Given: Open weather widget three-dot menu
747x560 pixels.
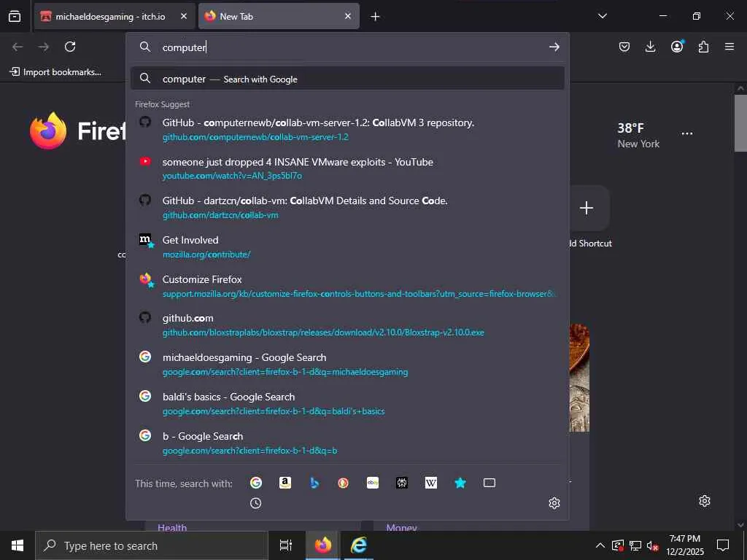Looking at the screenshot, I should point(687,133).
